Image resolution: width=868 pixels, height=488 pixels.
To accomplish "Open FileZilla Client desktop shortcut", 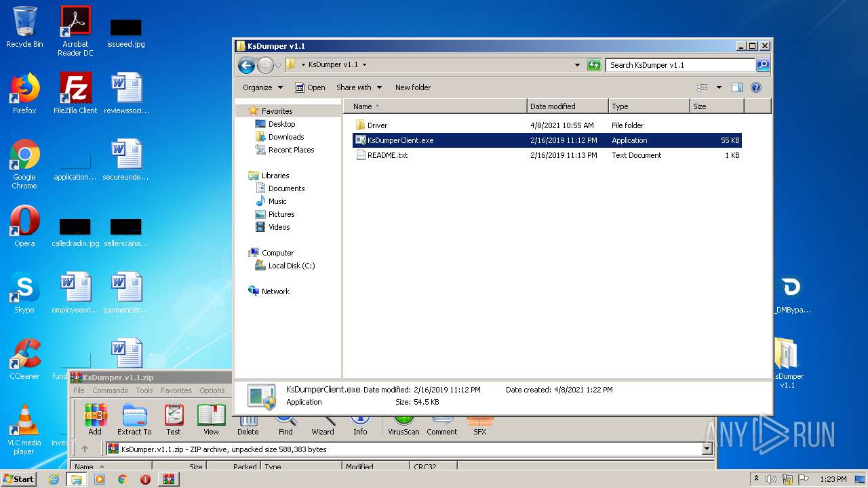I will coord(75,93).
